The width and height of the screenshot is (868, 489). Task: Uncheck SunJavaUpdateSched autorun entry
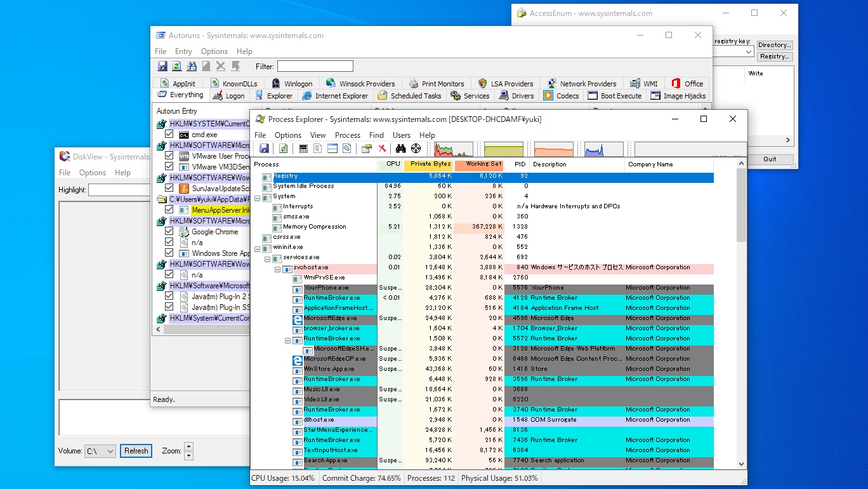169,189
